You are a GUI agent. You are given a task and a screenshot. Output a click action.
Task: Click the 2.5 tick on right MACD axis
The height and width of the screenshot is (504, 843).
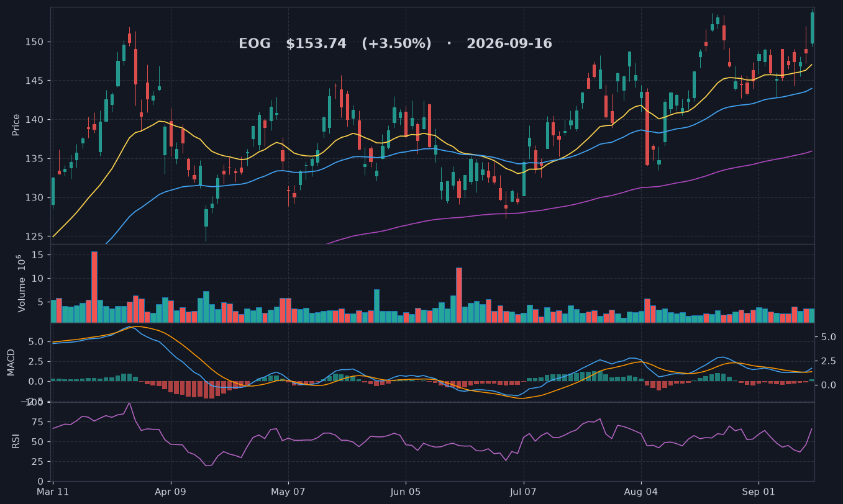pos(827,361)
